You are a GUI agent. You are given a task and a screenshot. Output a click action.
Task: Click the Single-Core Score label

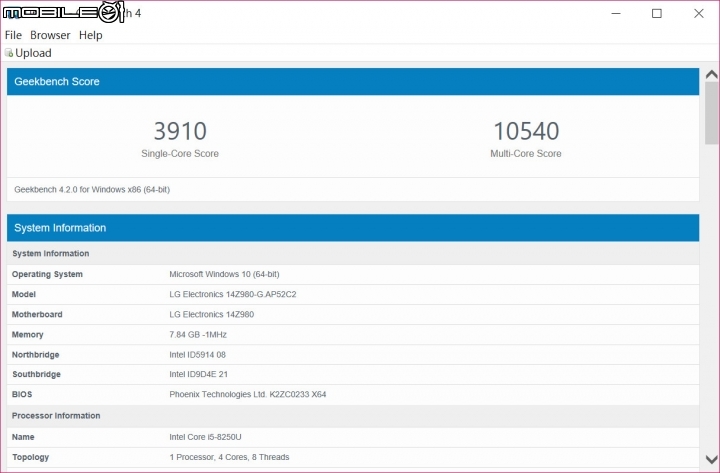click(x=180, y=154)
